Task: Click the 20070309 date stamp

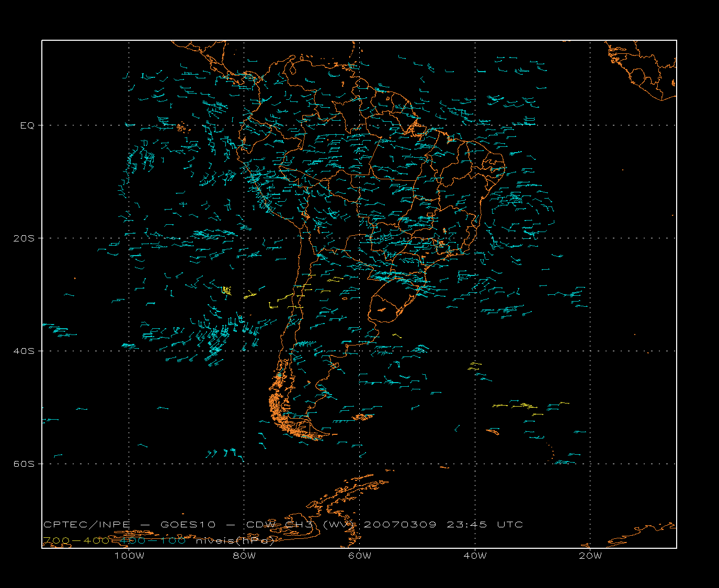Action: [400, 524]
